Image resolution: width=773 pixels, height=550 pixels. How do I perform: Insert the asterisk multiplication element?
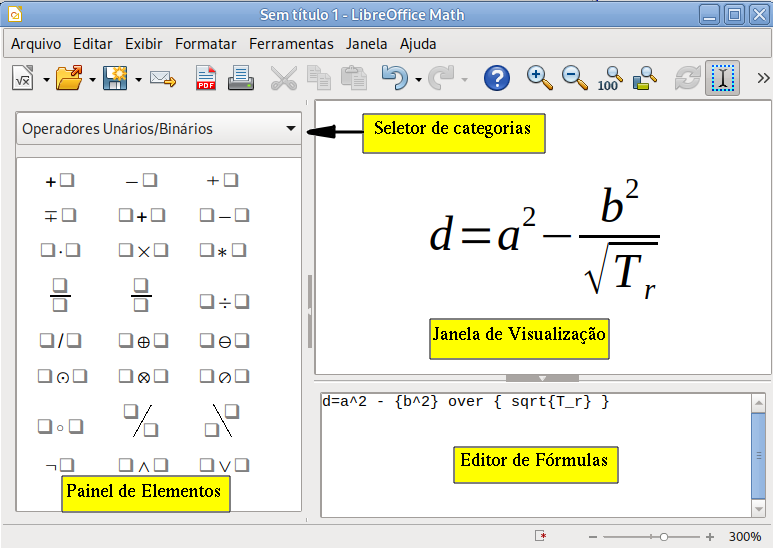tap(223, 251)
